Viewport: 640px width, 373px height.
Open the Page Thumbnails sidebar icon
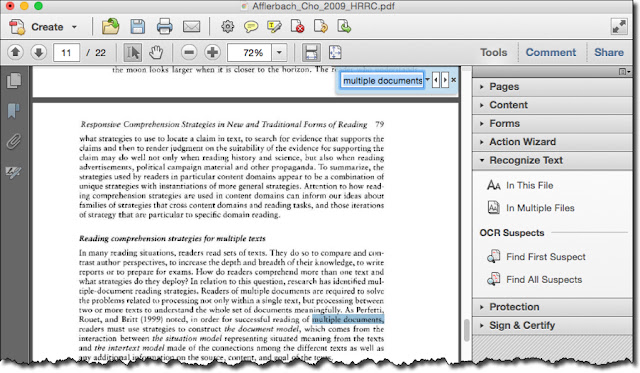(x=14, y=80)
